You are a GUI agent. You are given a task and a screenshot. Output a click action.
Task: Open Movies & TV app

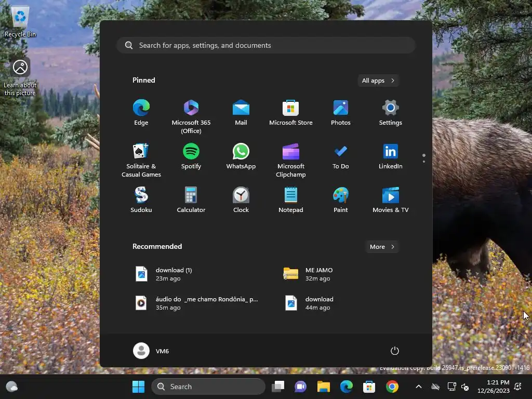click(391, 200)
